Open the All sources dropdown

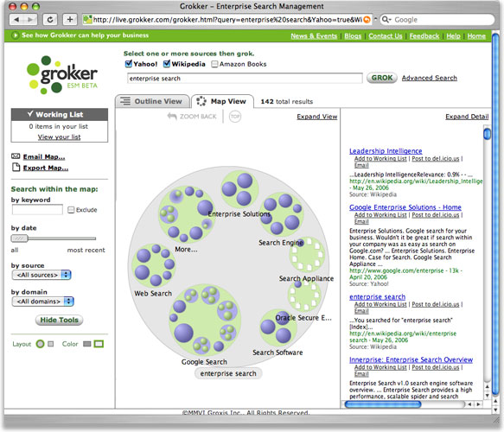point(41,275)
